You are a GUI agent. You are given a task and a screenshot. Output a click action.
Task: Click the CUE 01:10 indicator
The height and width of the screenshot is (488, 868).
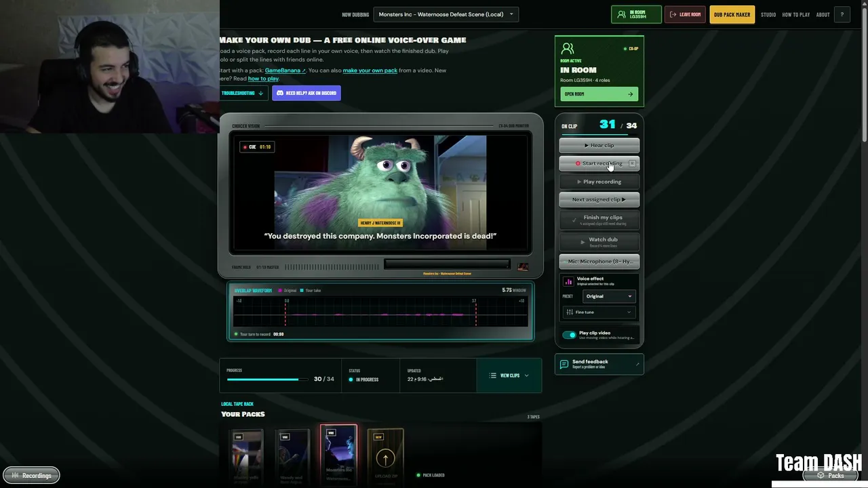pos(257,147)
